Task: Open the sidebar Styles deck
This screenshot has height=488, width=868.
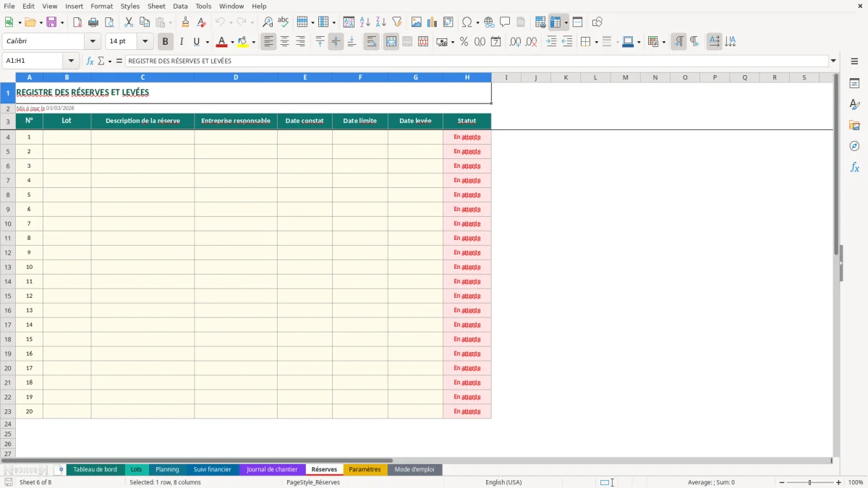Action: click(x=854, y=105)
